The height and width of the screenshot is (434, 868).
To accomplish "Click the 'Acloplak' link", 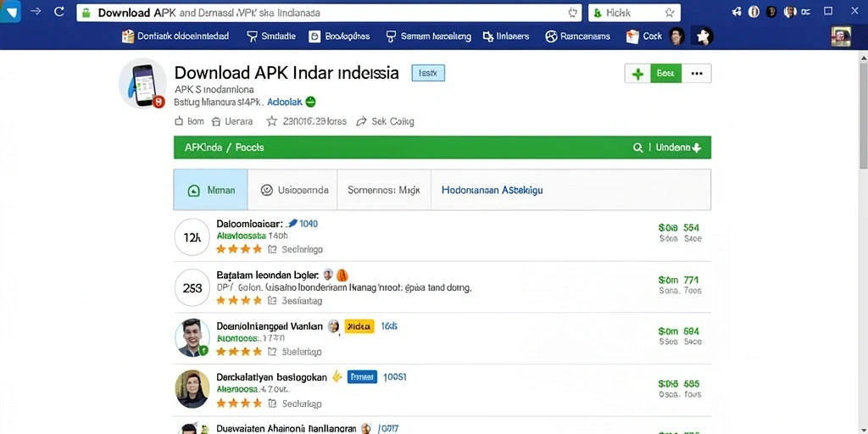I will [284, 102].
